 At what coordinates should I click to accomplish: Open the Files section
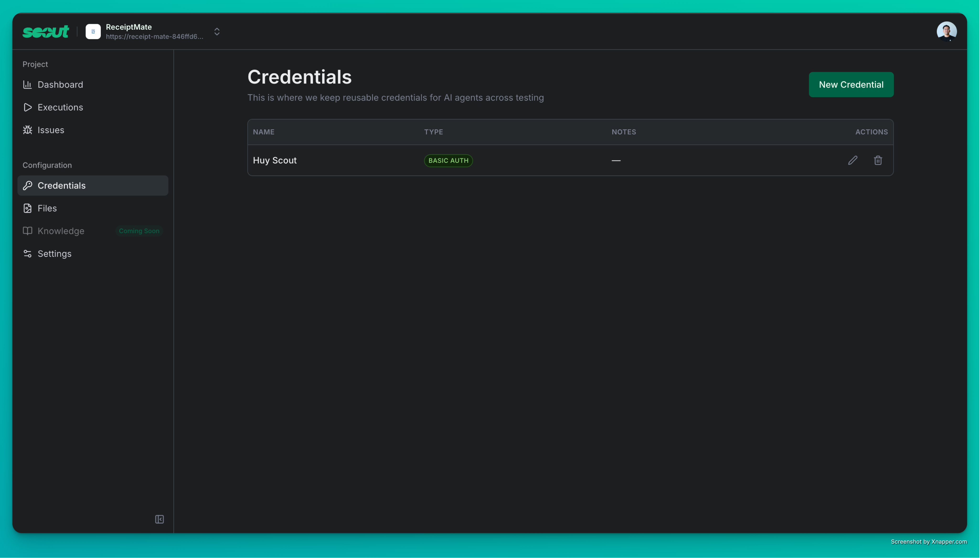point(47,208)
